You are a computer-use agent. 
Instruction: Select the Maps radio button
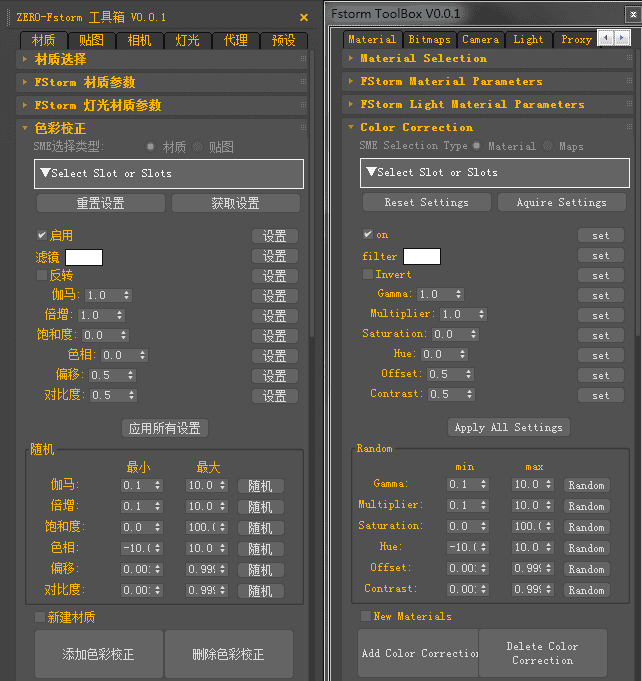(x=549, y=146)
